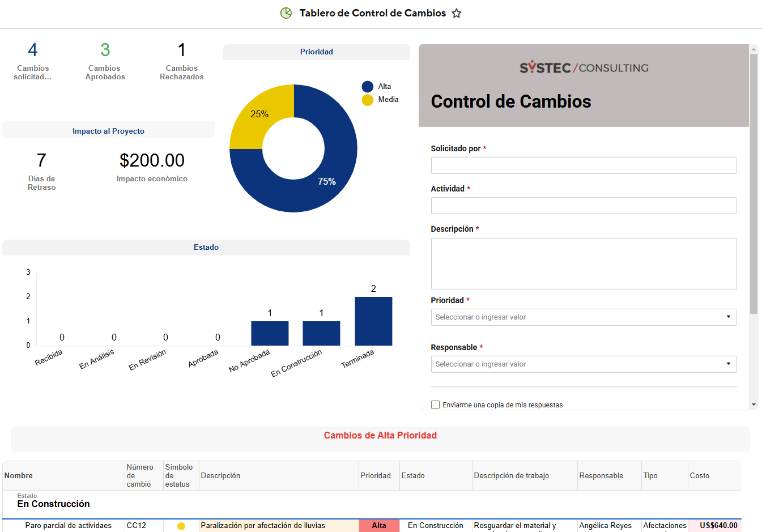Toggle the Alta legend entry

click(x=385, y=86)
